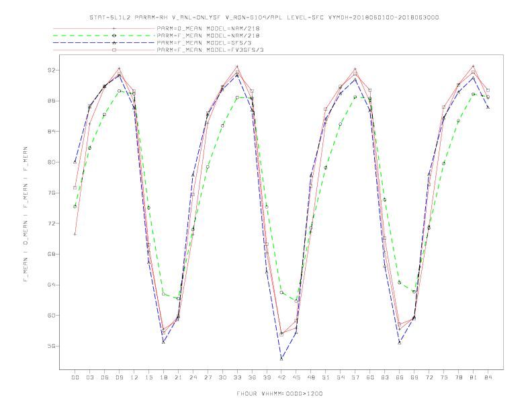Click x-axis tick label 24
Image resolution: width=532 pixels, height=411 pixels.
(x=193, y=377)
